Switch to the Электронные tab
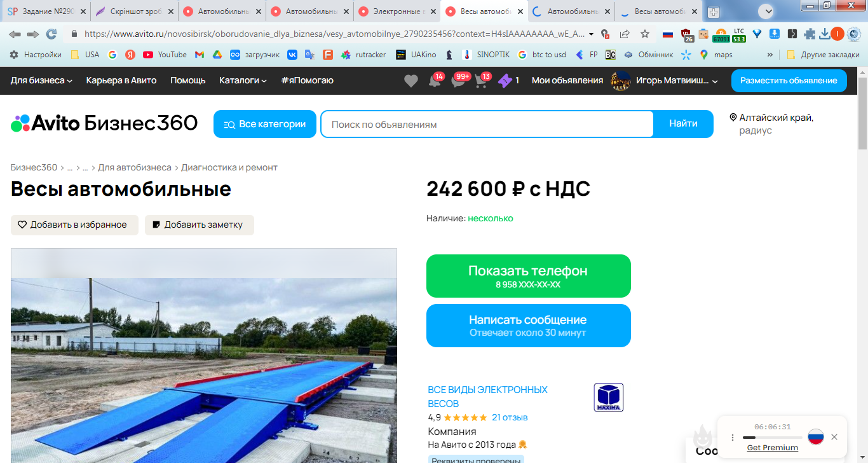The height and width of the screenshot is (463, 868). pos(397,11)
